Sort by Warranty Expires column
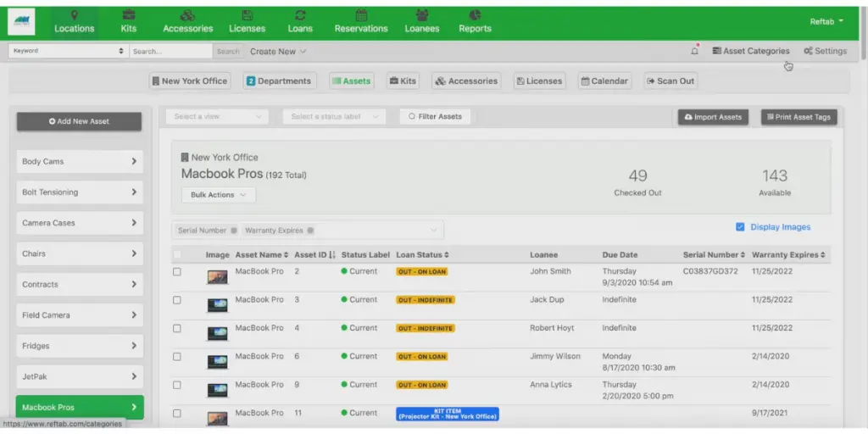This screenshot has width=868, height=434. click(x=789, y=254)
